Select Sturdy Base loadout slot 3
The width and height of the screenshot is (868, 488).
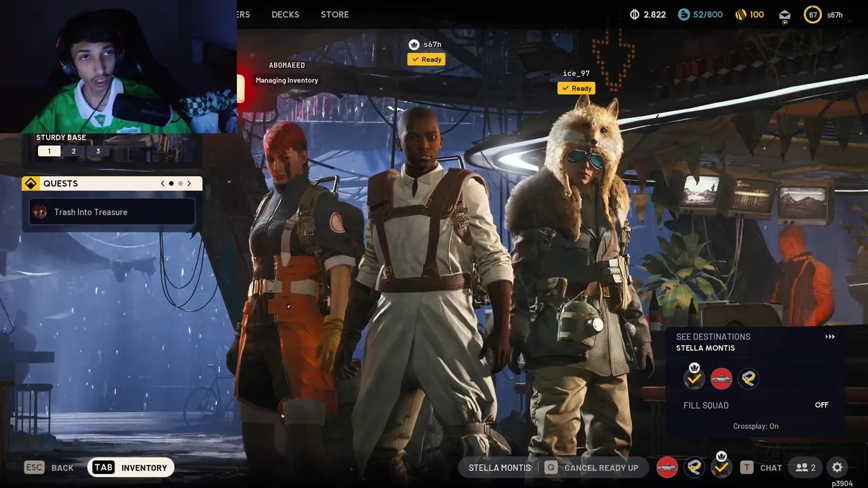[98, 151]
